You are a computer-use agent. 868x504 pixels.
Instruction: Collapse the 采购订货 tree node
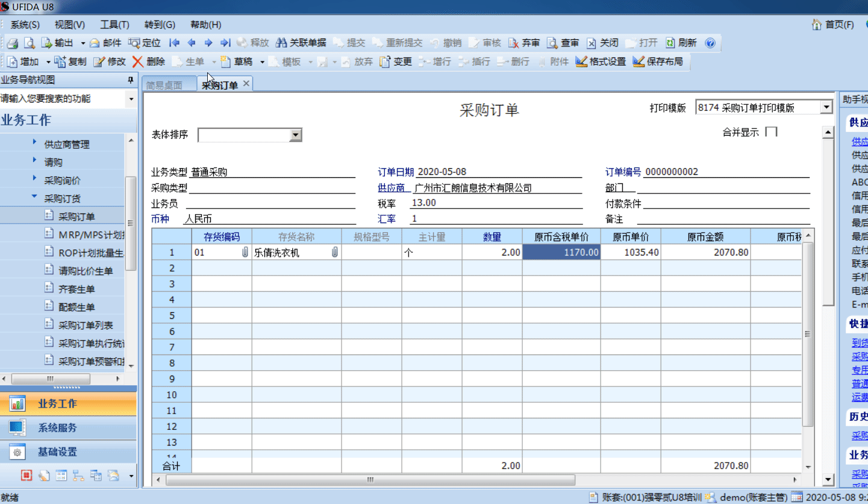pos(34,197)
